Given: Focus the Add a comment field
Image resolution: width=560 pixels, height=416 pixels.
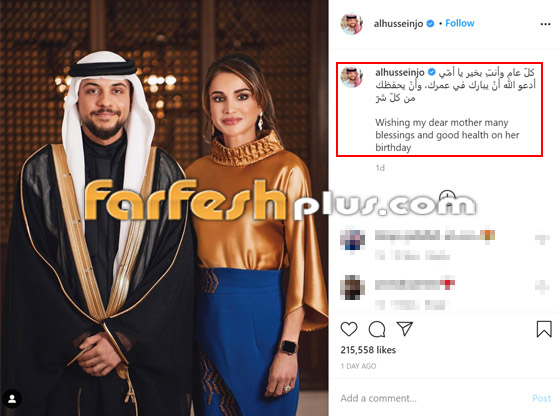Looking at the screenshot, I should click(432, 398).
